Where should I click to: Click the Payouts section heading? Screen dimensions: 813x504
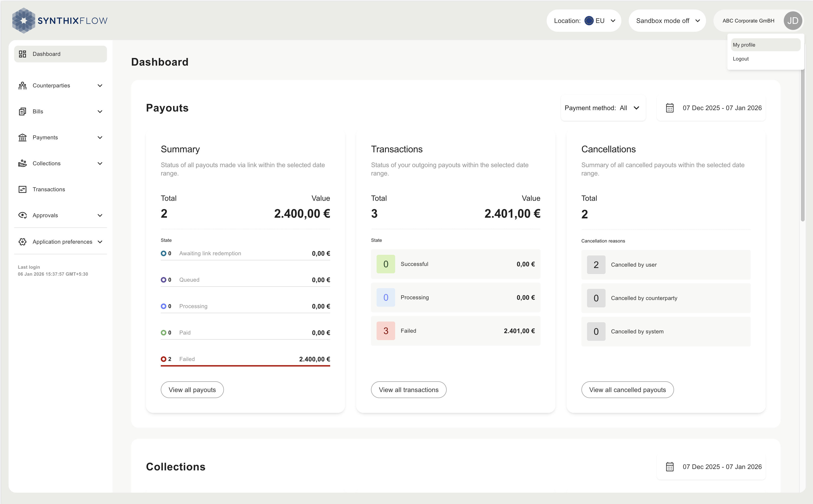pos(167,108)
